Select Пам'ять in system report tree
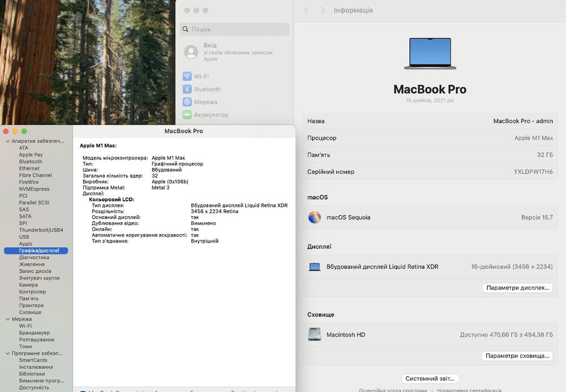Viewport: 566px width, 392px height. [x=28, y=299]
